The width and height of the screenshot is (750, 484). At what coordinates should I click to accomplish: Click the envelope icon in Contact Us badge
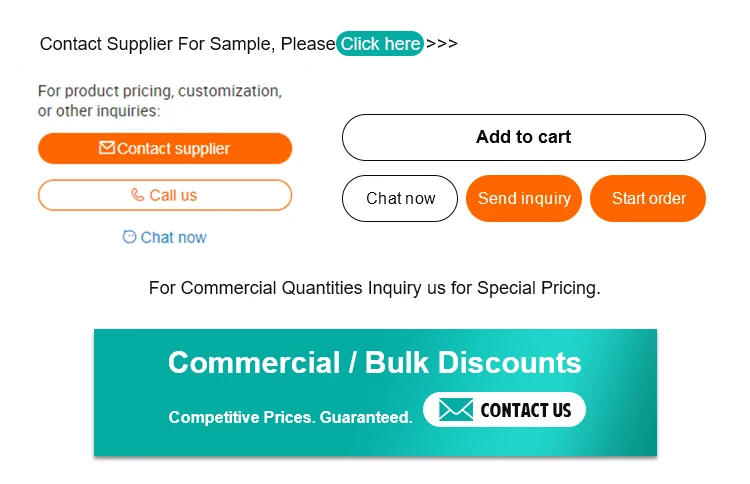click(x=456, y=409)
